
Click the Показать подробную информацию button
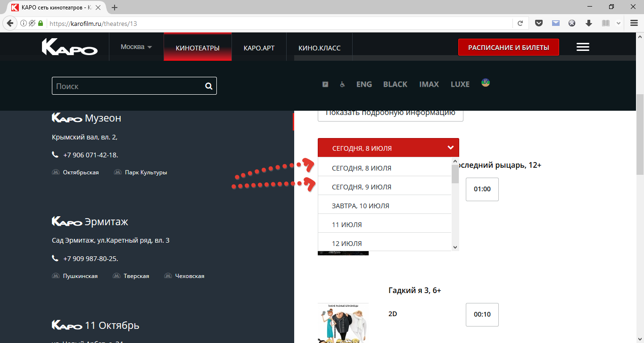(390, 114)
